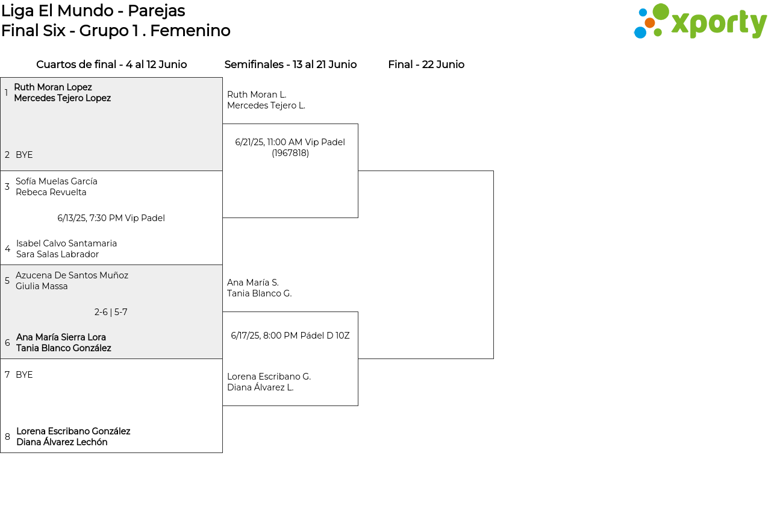The height and width of the screenshot is (532, 771).
Task: Click the Semifinales round header
Action: (290, 64)
